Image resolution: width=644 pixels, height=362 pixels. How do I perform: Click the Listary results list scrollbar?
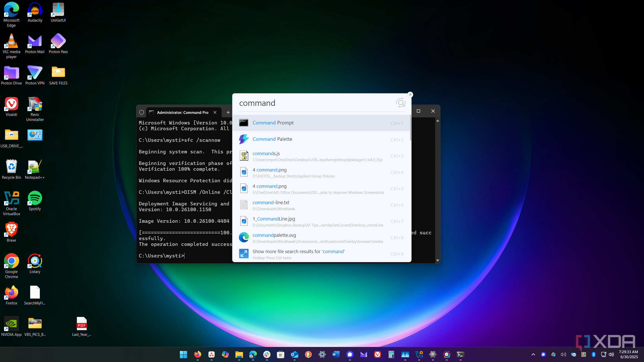tap(411, 128)
